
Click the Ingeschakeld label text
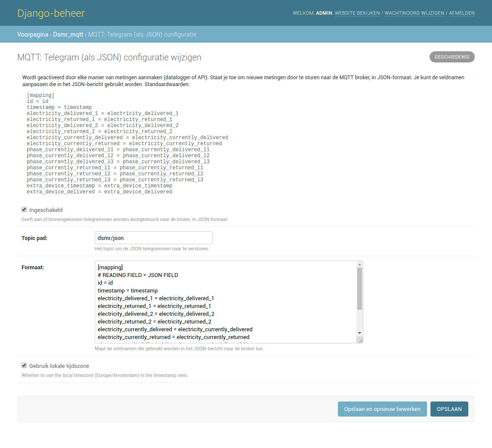[x=46, y=210]
